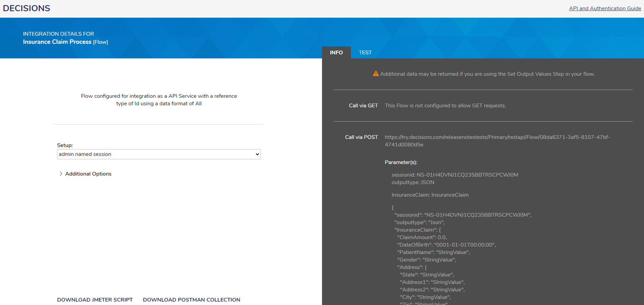Click the "Gender" JSON line
This screenshot has width=644, height=305.
point(427,260)
